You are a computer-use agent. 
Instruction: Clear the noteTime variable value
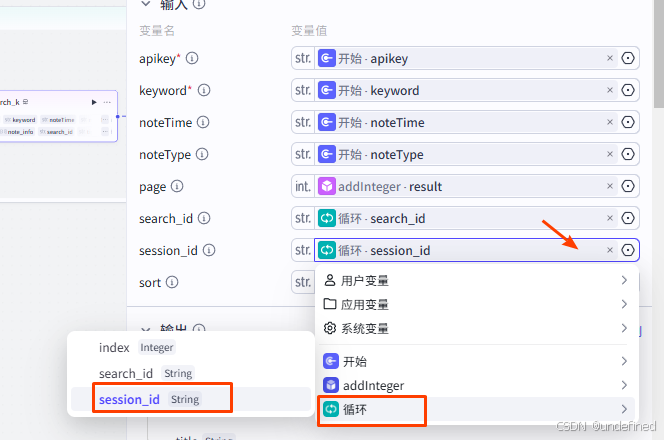(x=610, y=122)
